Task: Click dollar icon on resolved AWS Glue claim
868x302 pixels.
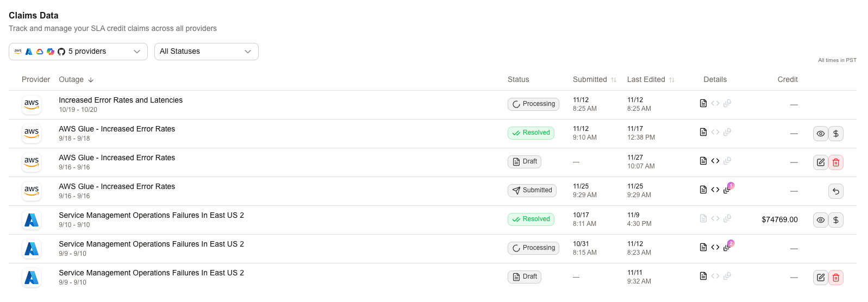Action: tap(836, 134)
